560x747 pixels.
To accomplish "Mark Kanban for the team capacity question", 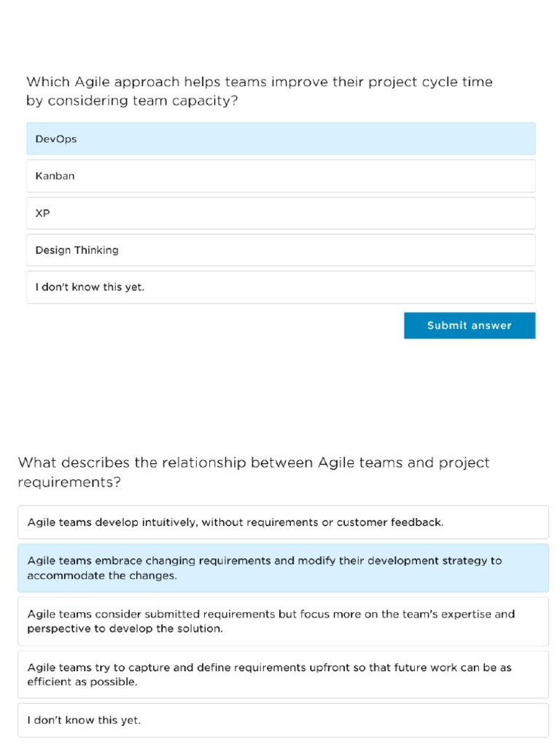I will pos(281,176).
